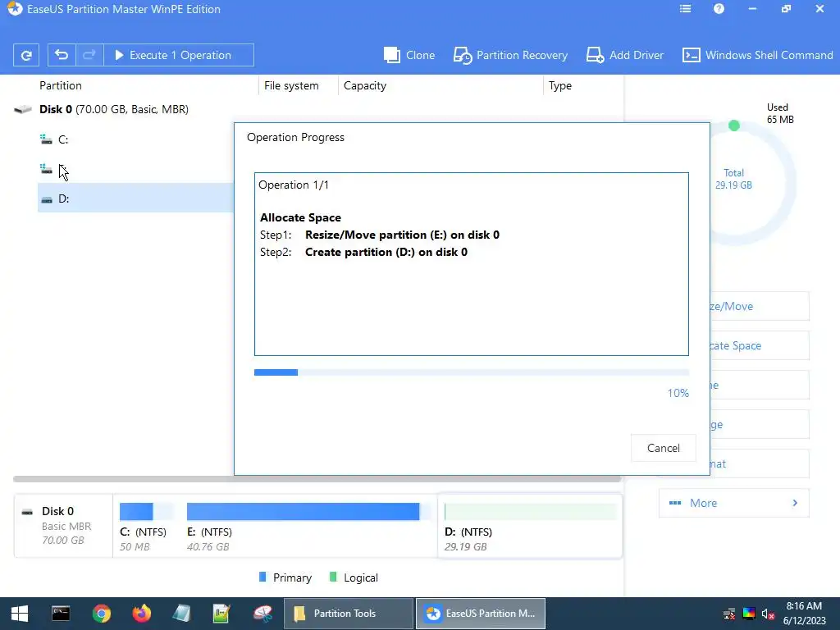840x630 pixels.
Task: Open command prompt from taskbar
Action: coord(61,614)
